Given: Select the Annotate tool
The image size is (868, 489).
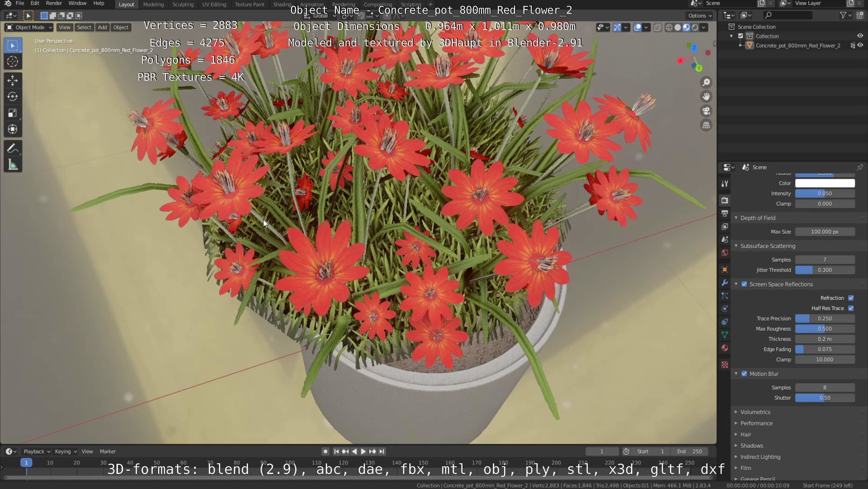Looking at the screenshot, I should click(13, 148).
